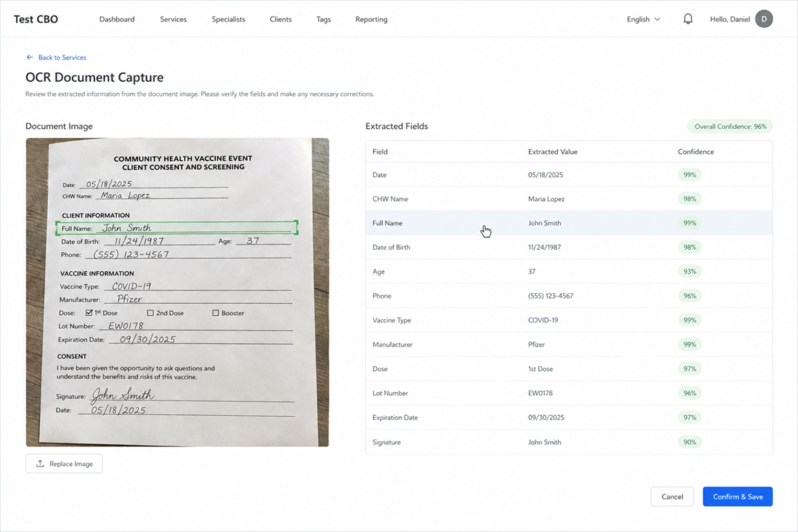Viewport: 798px width, 532px height.
Task: Select the COVID-19 extracted value
Action: tap(543, 320)
